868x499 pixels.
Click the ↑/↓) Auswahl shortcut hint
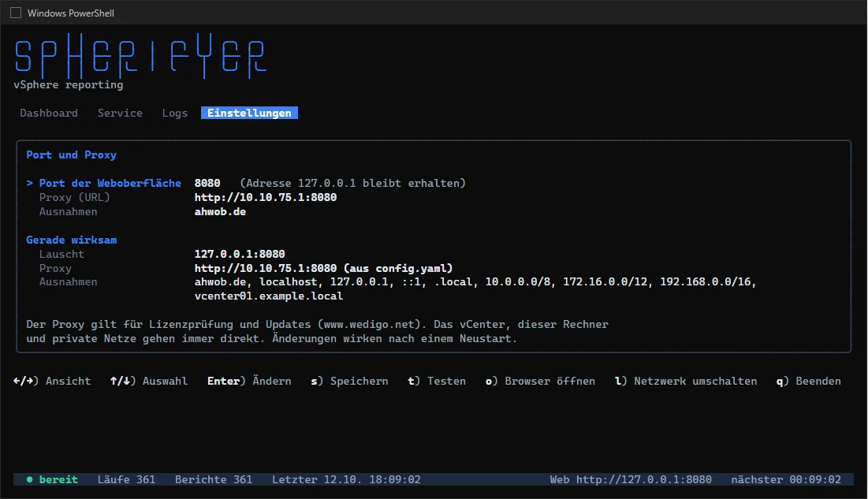(x=149, y=381)
